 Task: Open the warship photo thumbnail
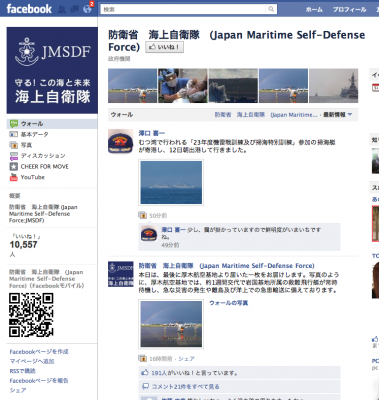[x=334, y=86]
